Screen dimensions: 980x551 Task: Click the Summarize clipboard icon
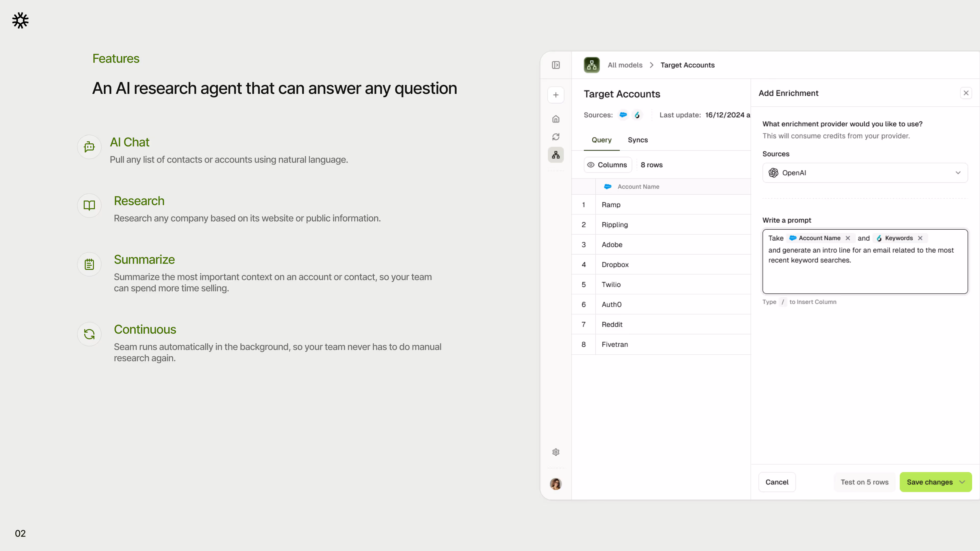pyautogui.click(x=89, y=264)
